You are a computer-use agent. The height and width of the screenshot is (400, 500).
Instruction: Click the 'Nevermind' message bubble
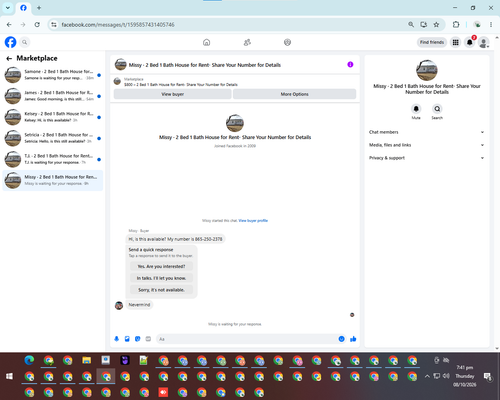point(139,305)
